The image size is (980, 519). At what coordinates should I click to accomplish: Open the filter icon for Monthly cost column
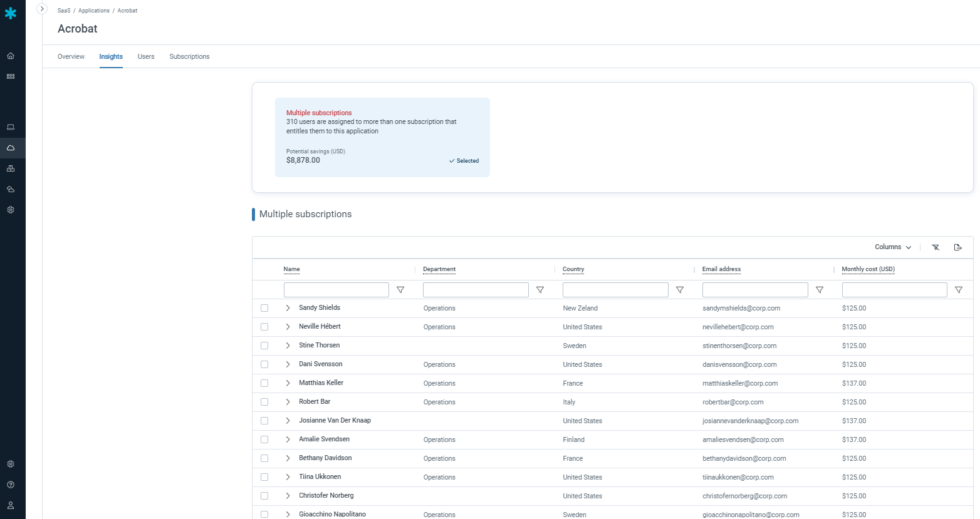958,290
